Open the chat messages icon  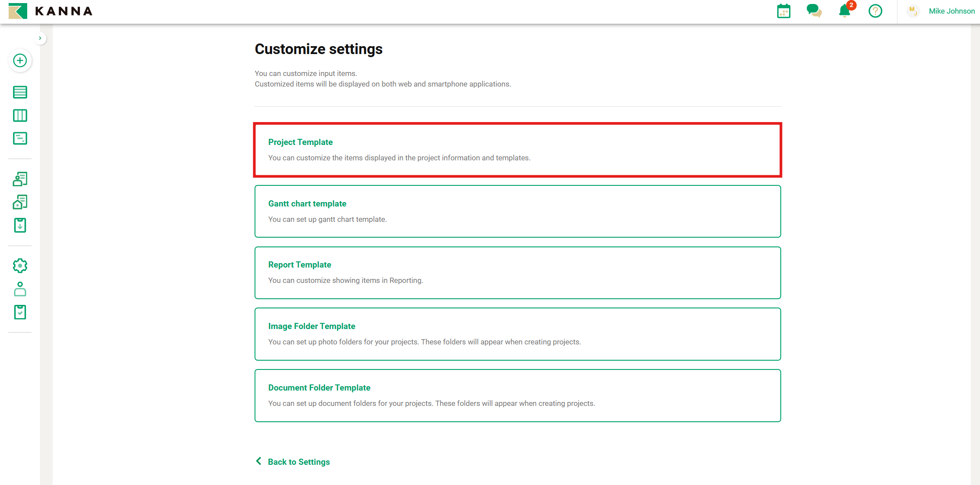tap(814, 11)
